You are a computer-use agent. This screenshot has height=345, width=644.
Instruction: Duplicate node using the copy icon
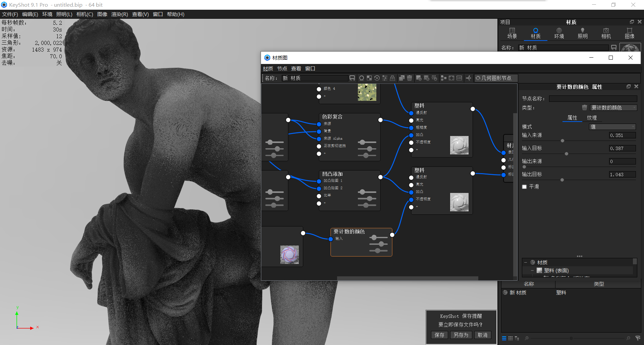point(401,78)
